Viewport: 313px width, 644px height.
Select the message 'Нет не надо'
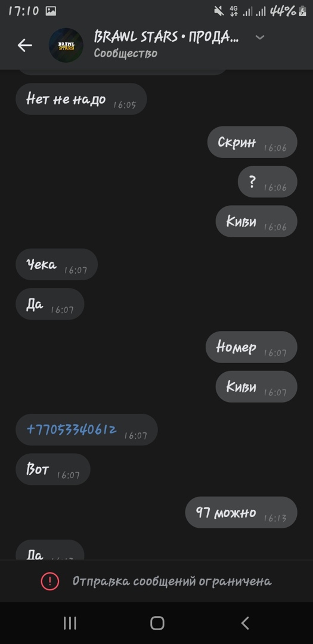[x=81, y=99]
